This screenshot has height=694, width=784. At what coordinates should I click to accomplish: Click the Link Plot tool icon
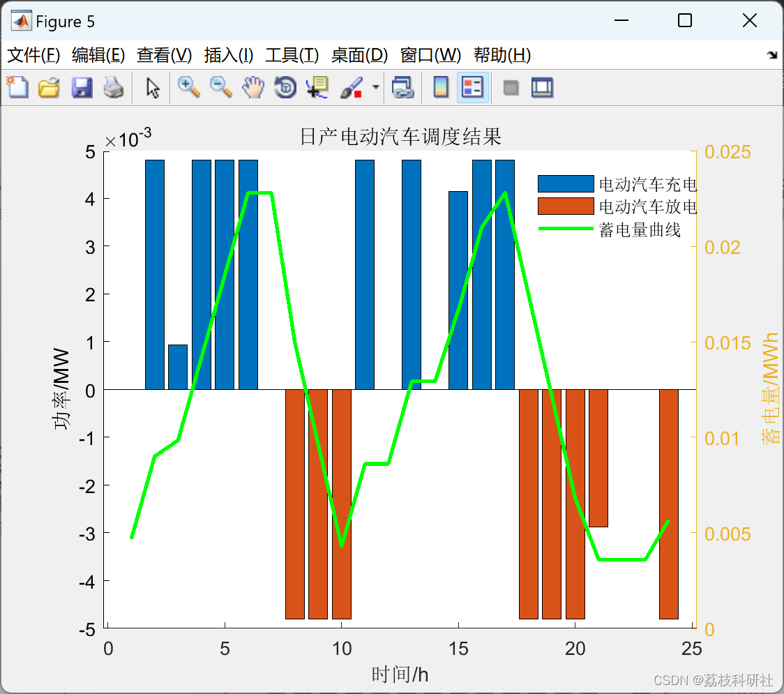pyautogui.click(x=402, y=87)
